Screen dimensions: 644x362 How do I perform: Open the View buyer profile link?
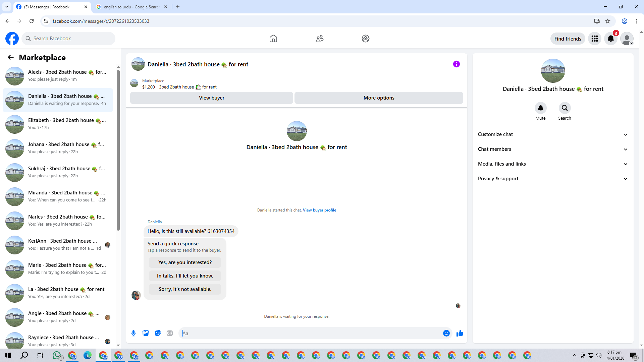tap(319, 210)
